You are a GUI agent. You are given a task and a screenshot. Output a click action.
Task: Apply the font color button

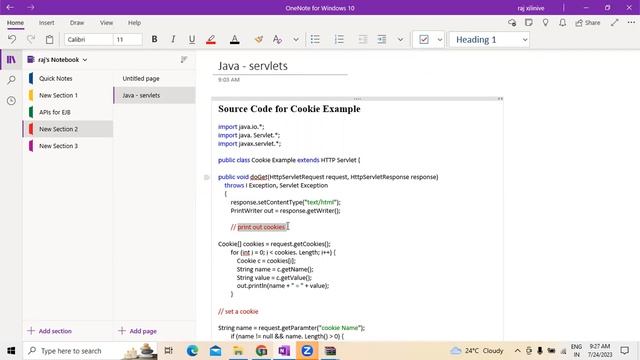(235, 40)
